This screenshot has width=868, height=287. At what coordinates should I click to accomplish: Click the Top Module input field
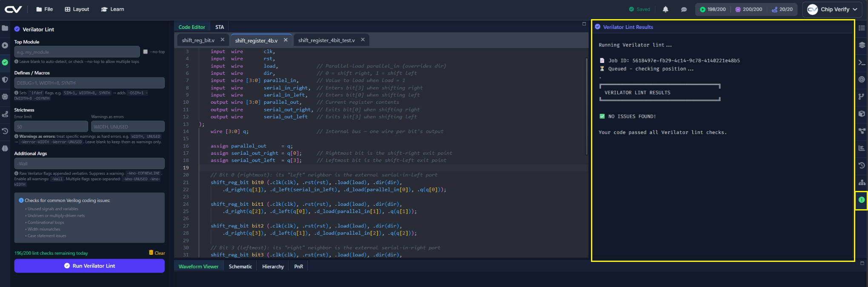(77, 52)
